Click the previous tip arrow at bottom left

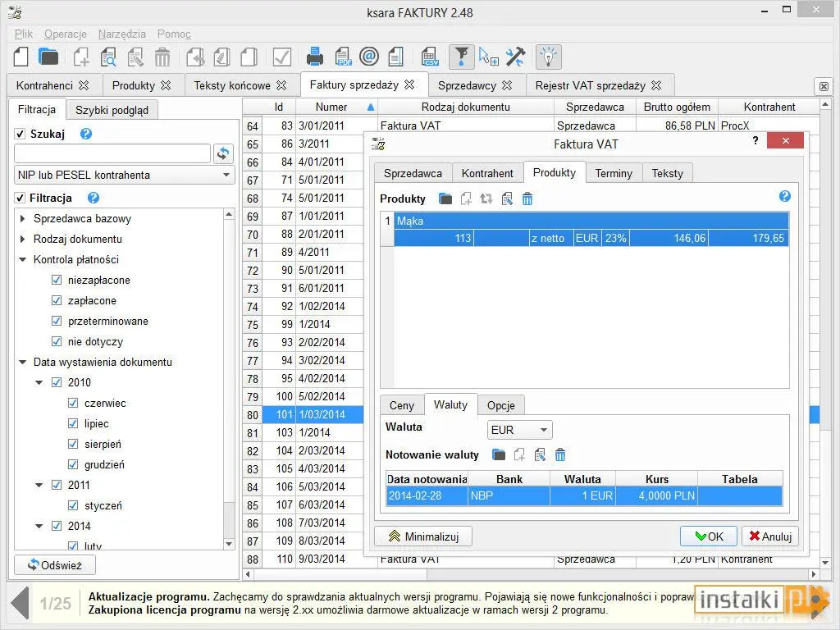click(20, 603)
